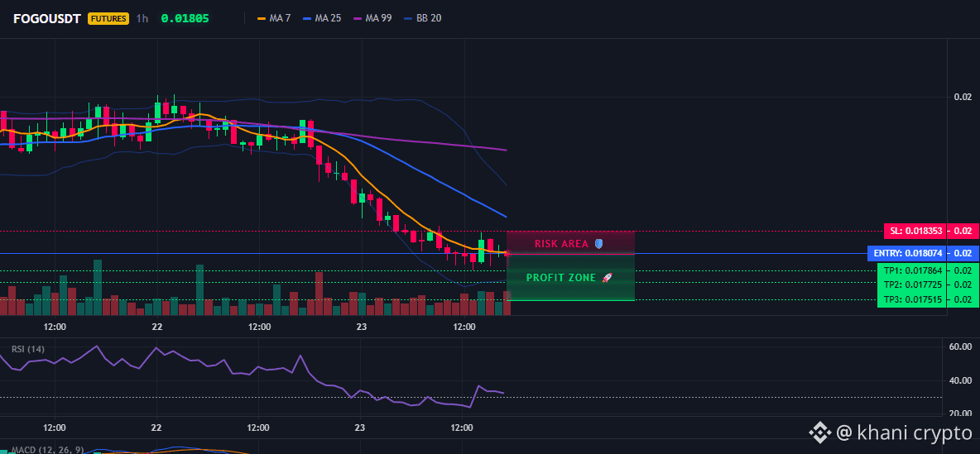Click the 23 date label under RSI panel
This screenshot has height=454, width=980.
click(x=360, y=428)
